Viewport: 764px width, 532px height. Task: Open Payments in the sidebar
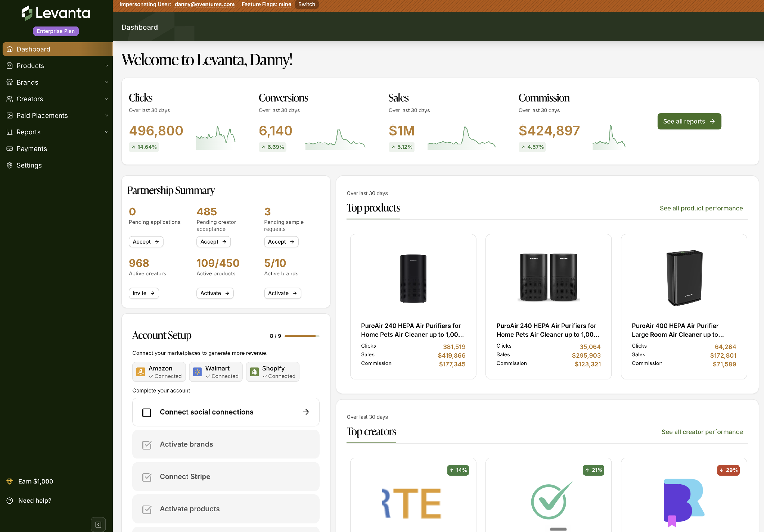pyautogui.click(x=56, y=149)
